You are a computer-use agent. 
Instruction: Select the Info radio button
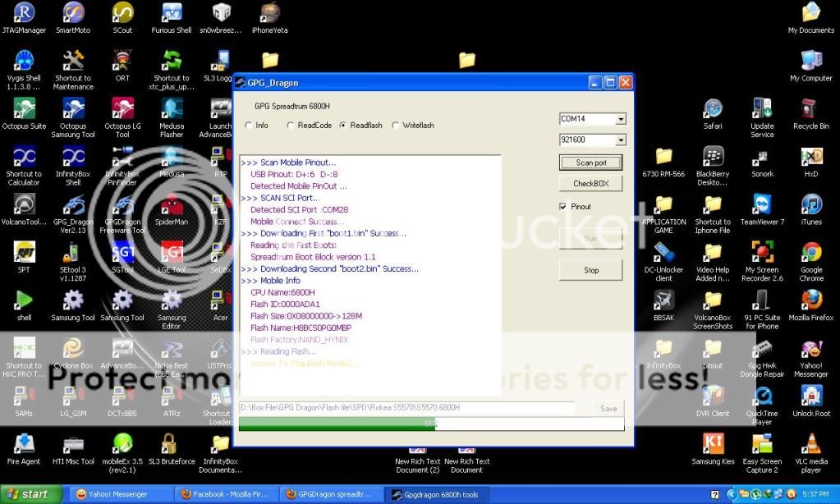pyautogui.click(x=249, y=126)
